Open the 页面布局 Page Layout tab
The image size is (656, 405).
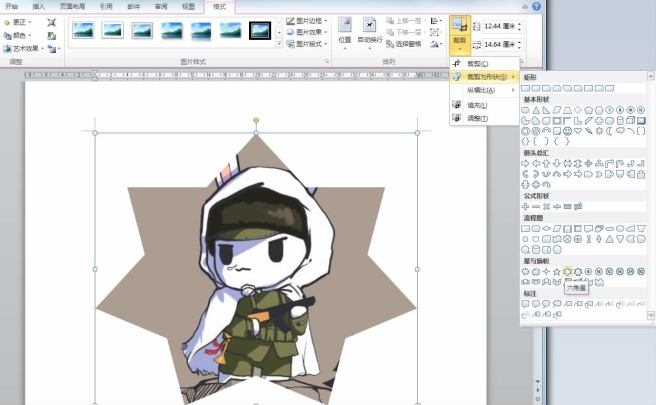pyautogui.click(x=72, y=6)
